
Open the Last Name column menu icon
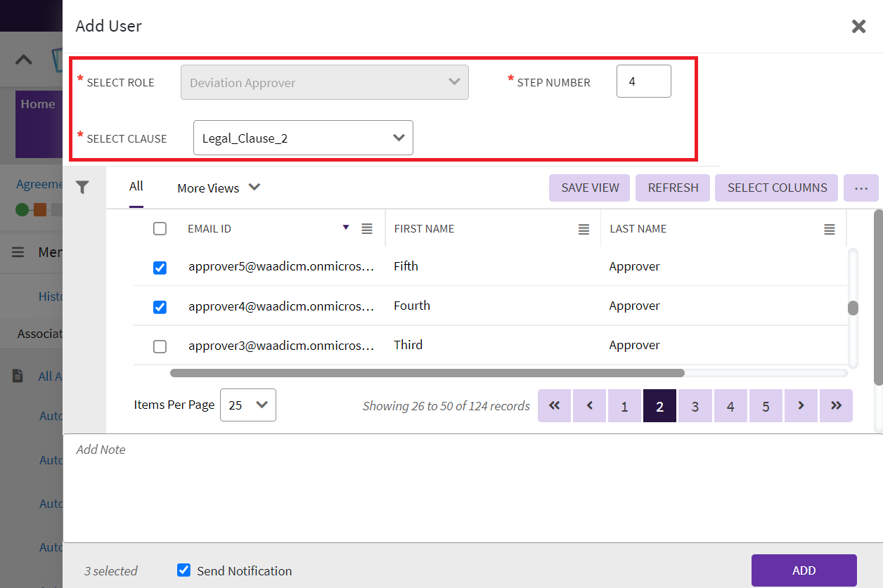[830, 229]
